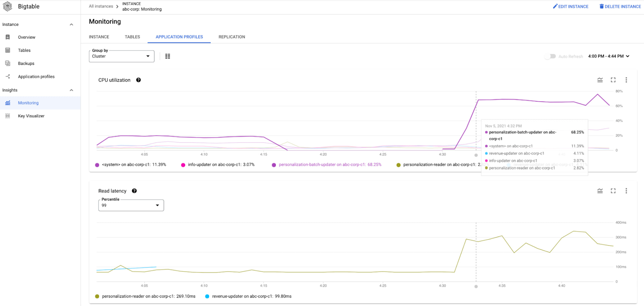
Task: Click DELETE INSTANCE button
Action: [x=620, y=6]
